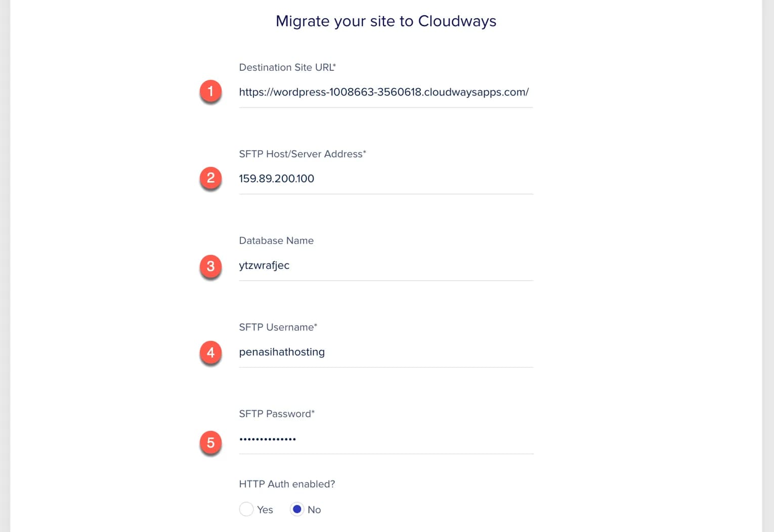Click inside the SFTP Password field
The height and width of the screenshot is (532, 774).
384,439
